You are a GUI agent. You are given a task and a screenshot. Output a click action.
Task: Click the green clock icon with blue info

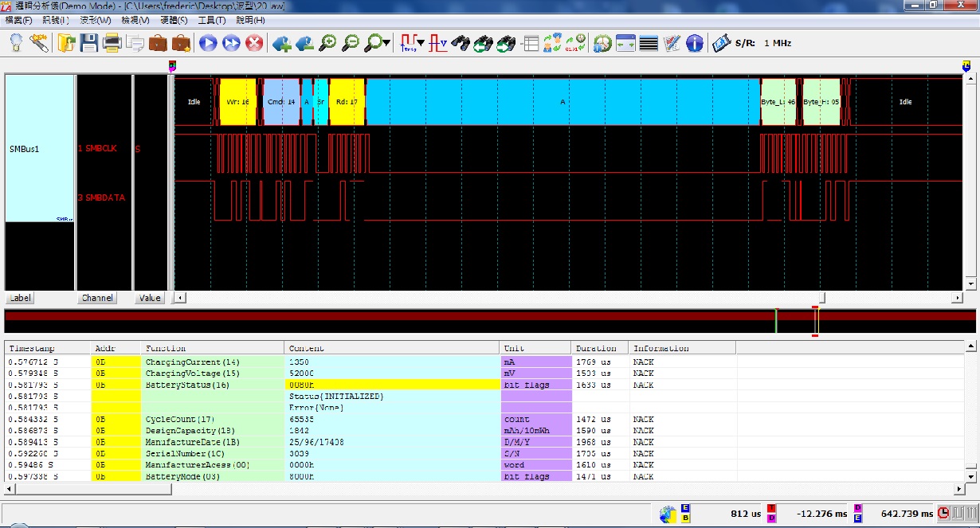[x=602, y=43]
